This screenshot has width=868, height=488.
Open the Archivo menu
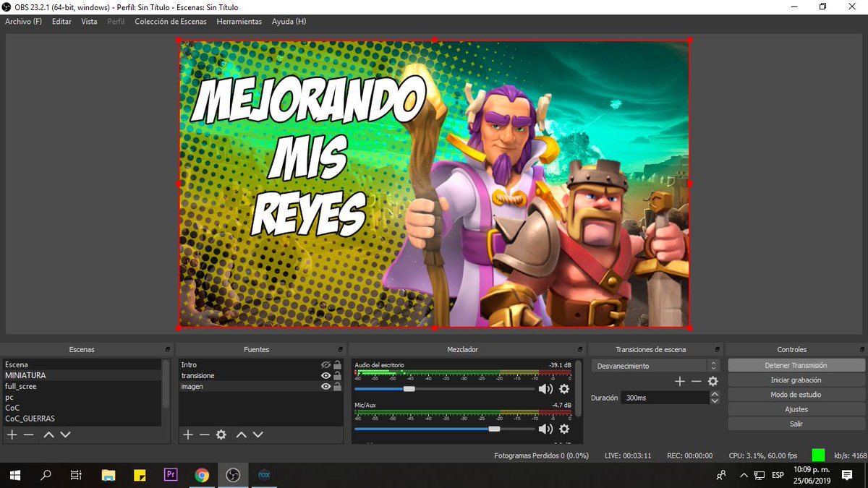click(x=23, y=22)
